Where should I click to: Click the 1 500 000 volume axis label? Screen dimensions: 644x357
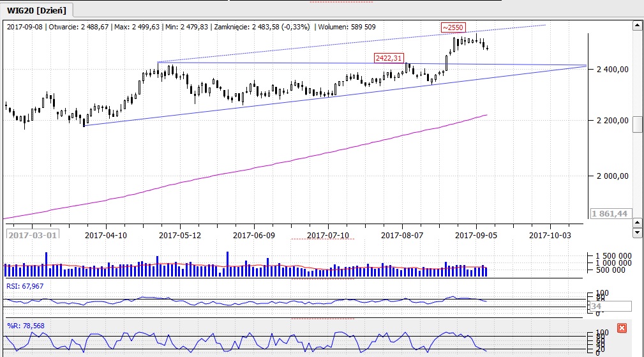tap(611, 255)
